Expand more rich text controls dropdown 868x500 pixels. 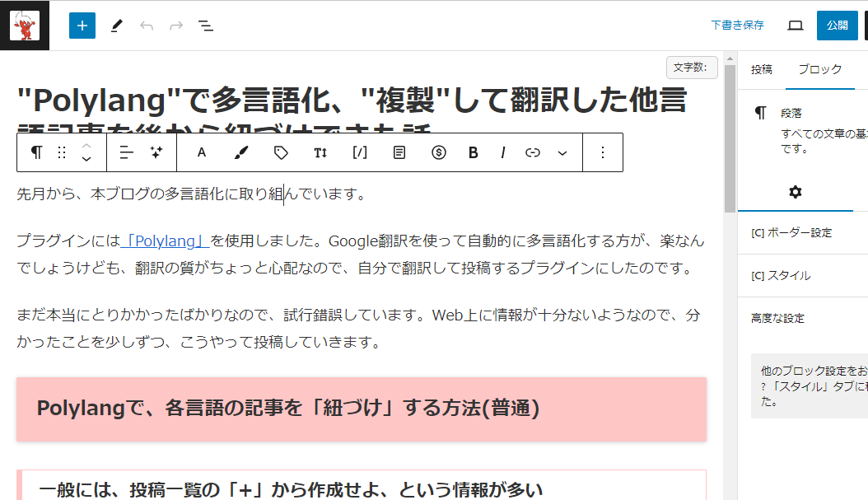562,153
